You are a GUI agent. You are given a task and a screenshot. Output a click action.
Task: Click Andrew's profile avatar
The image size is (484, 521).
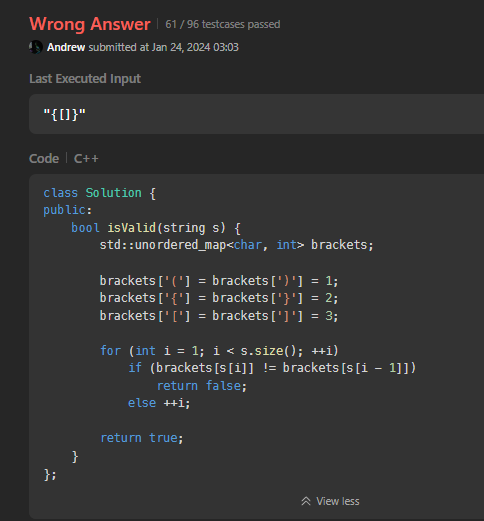tap(36, 47)
